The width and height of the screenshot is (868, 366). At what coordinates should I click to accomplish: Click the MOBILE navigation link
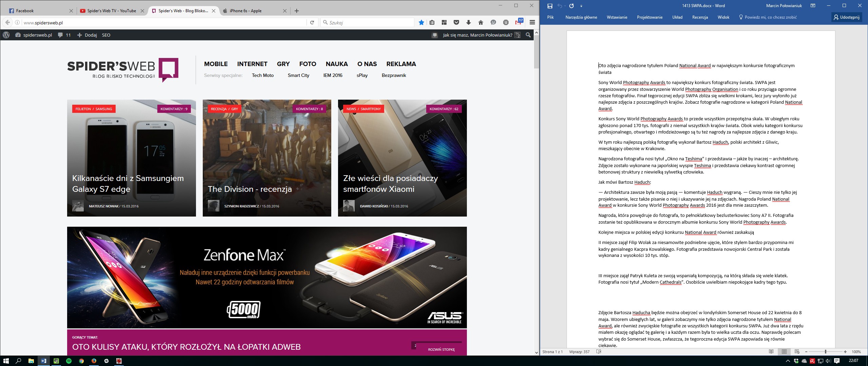coord(216,64)
